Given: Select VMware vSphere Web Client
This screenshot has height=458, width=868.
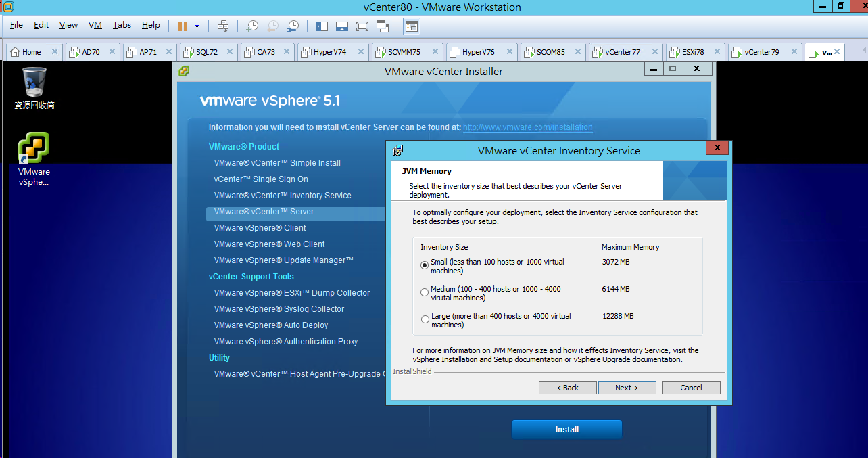Looking at the screenshot, I should (x=270, y=244).
